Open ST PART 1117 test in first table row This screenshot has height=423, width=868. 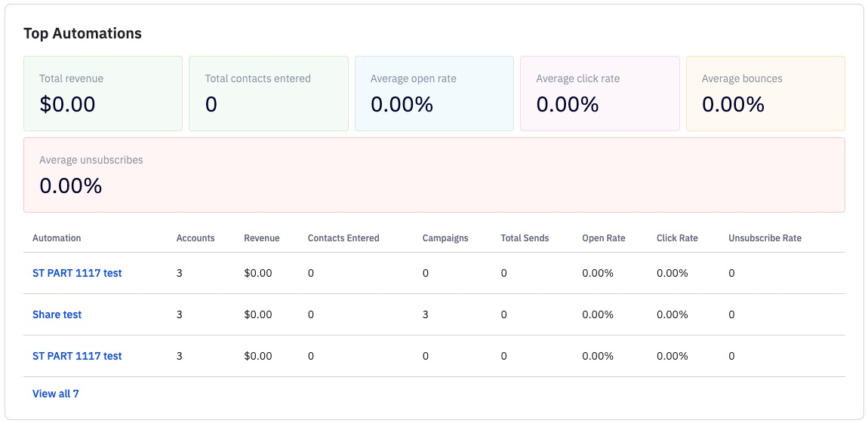(77, 273)
